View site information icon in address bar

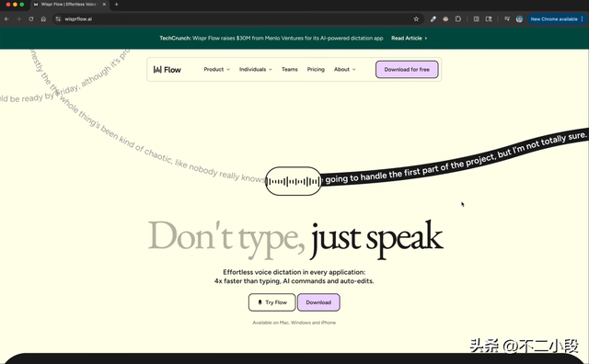pos(58,18)
